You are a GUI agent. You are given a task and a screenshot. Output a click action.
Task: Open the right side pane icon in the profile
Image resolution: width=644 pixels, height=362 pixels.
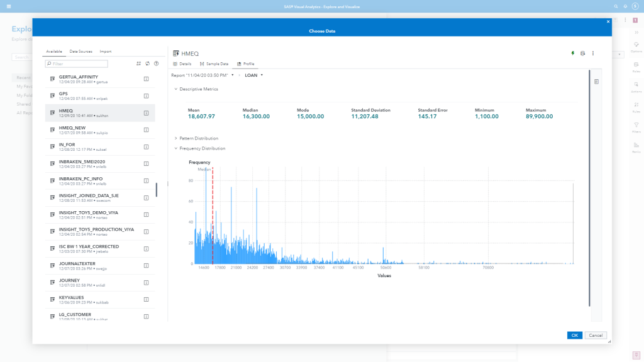596,82
